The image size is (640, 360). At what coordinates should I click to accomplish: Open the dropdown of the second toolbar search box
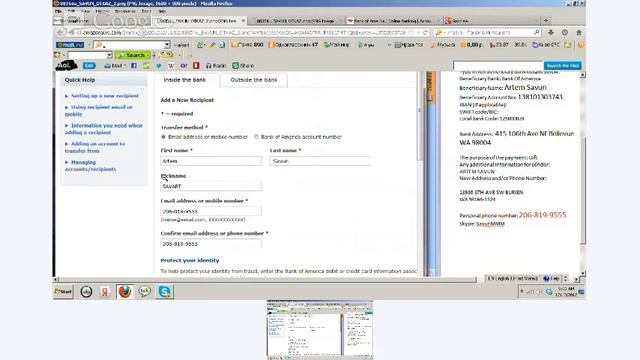click(x=109, y=55)
